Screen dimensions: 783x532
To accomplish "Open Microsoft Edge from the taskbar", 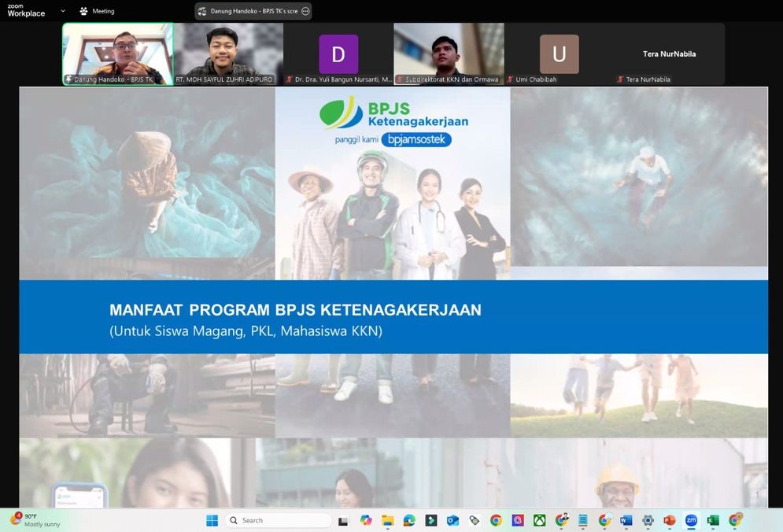I will click(409, 520).
